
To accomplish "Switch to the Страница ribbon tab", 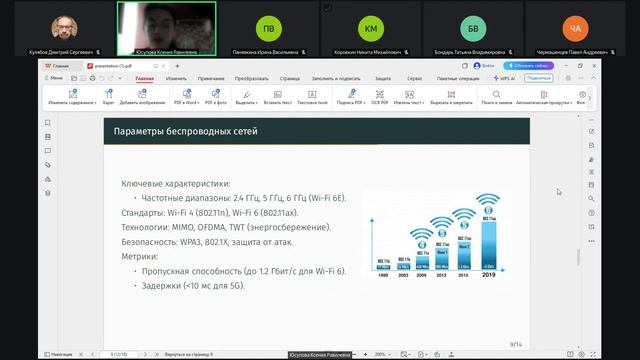I will point(289,78).
